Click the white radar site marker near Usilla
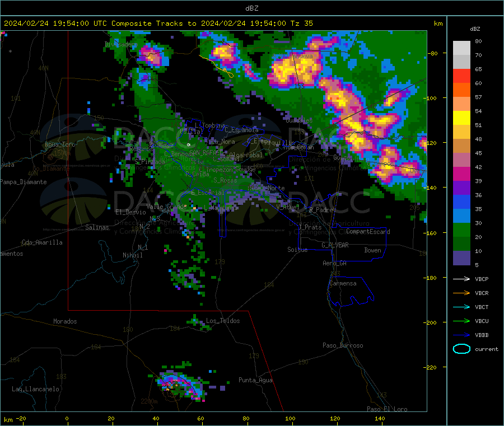The width and height of the screenshot is (504, 426). 189,145
